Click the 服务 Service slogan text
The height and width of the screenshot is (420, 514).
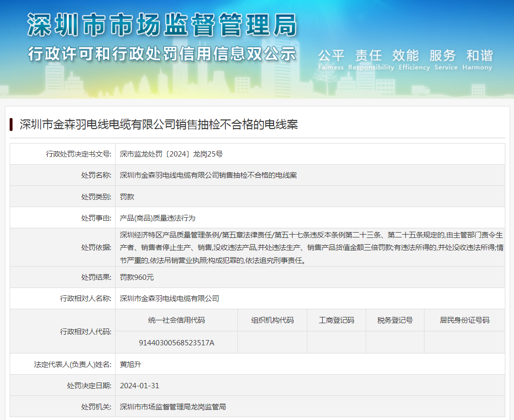point(446,59)
